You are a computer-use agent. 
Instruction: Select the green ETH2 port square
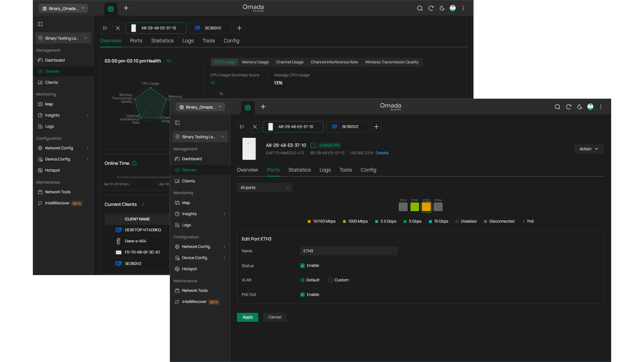click(x=415, y=207)
